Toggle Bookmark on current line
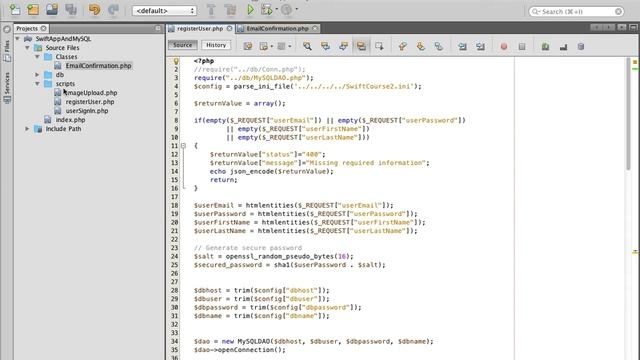The width and height of the screenshot is (640, 360). point(438,46)
